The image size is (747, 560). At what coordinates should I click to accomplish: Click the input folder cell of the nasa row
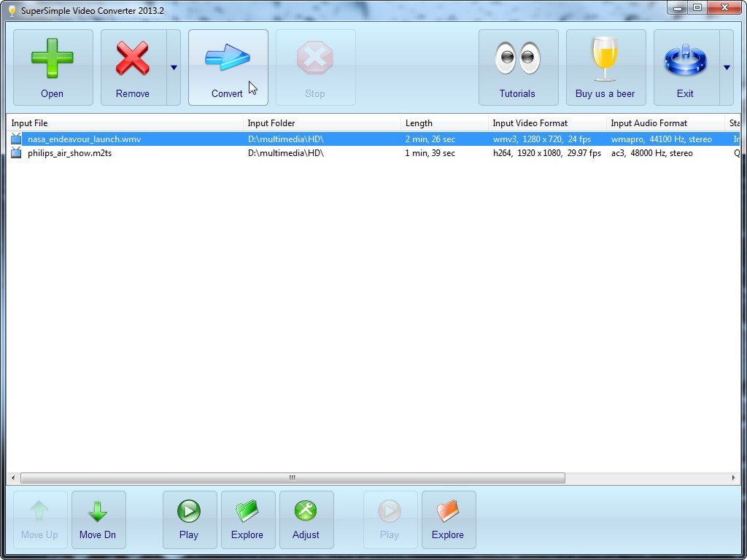click(x=286, y=139)
